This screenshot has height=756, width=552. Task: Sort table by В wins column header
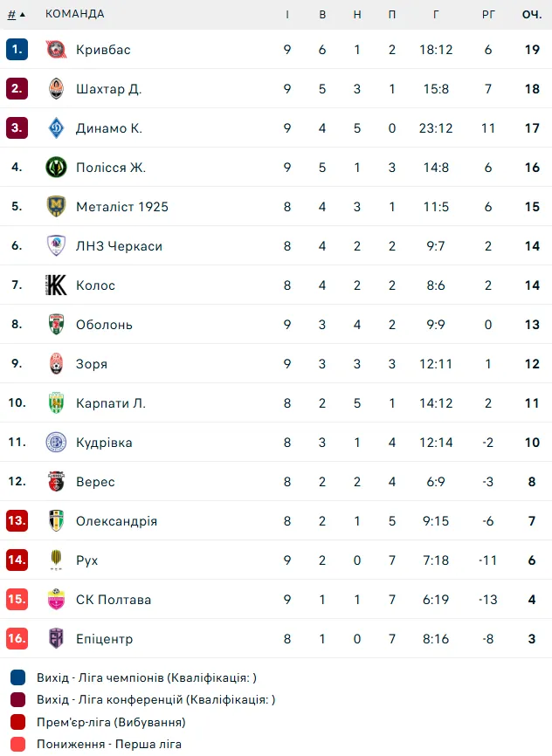click(322, 14)
